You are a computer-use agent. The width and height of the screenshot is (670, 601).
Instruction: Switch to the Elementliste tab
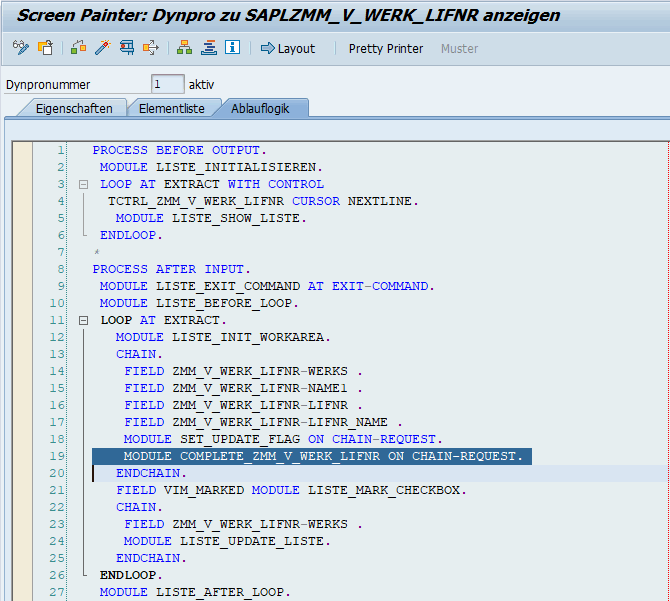pos(171,108)
